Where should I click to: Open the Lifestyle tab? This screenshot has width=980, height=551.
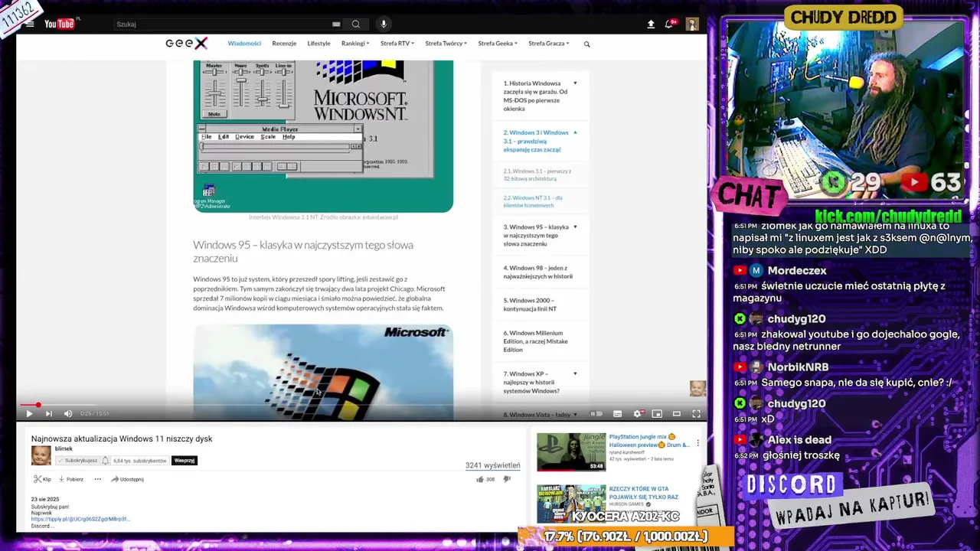[318, 44]
